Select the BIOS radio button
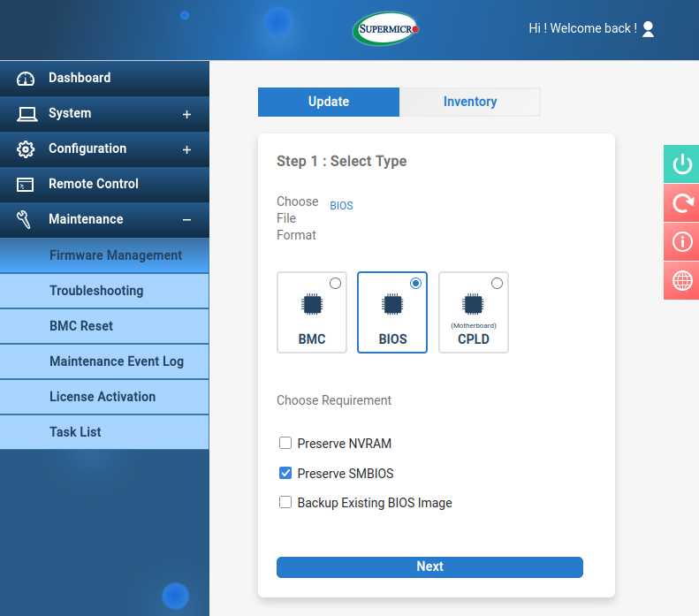 coord(415,283)
